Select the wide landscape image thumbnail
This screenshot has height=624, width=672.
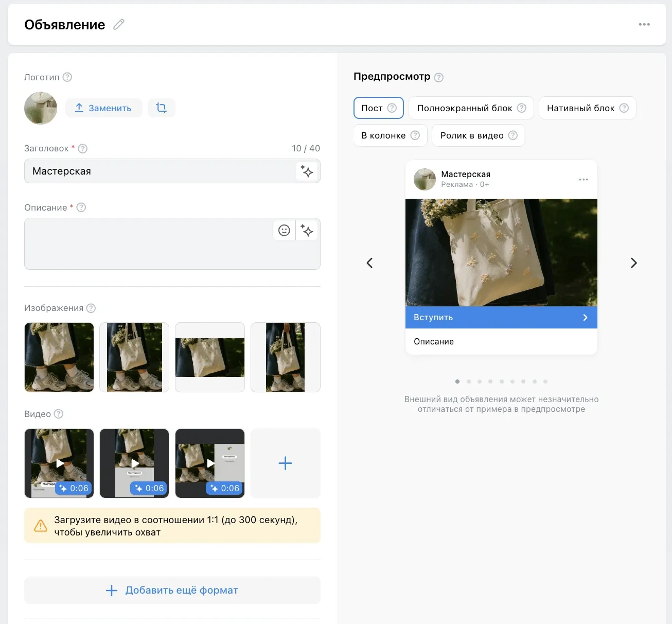click(x=210, y=357)
